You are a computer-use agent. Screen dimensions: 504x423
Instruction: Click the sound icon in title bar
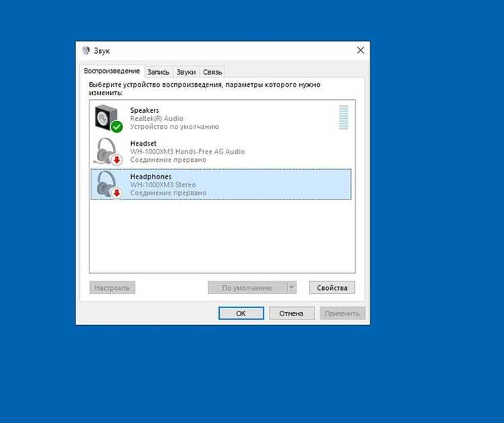tap(86, 50)
